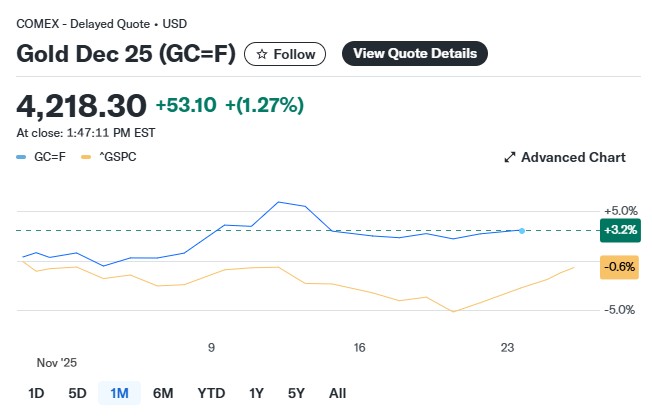Toggle the ^GSPC comparison label
652x417 pixels.
(x=118, y=157)
